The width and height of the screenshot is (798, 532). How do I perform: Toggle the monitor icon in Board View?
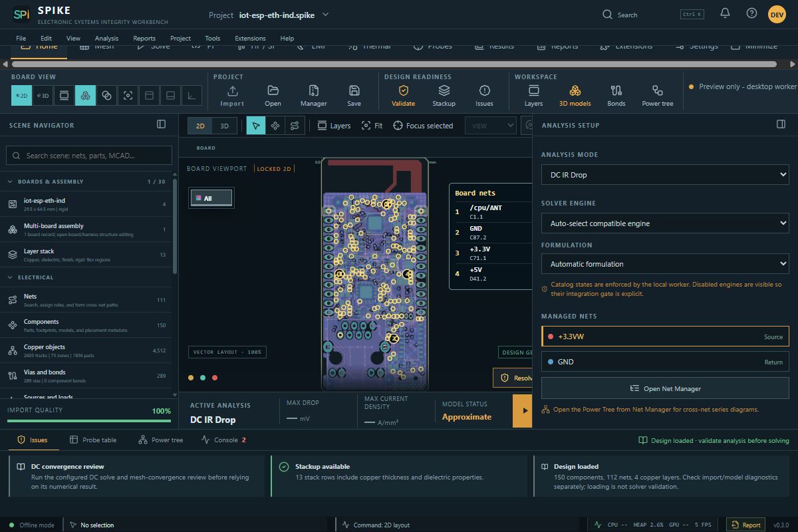tap(64, 96)
